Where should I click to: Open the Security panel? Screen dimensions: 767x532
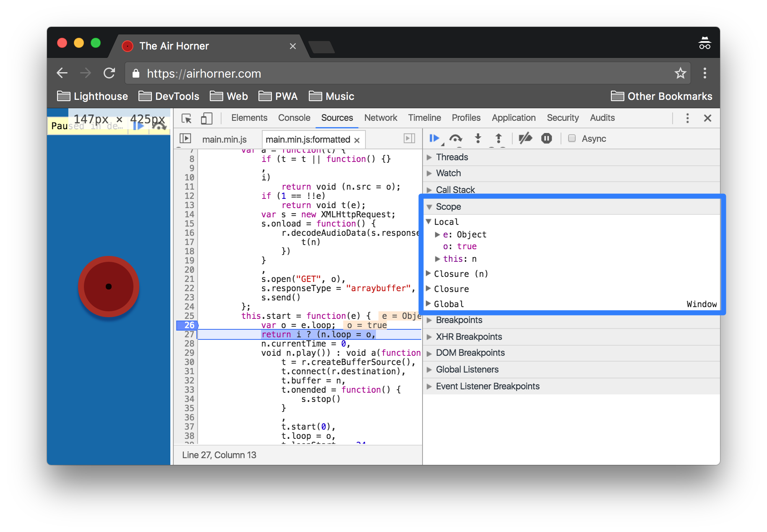(563, 118)
